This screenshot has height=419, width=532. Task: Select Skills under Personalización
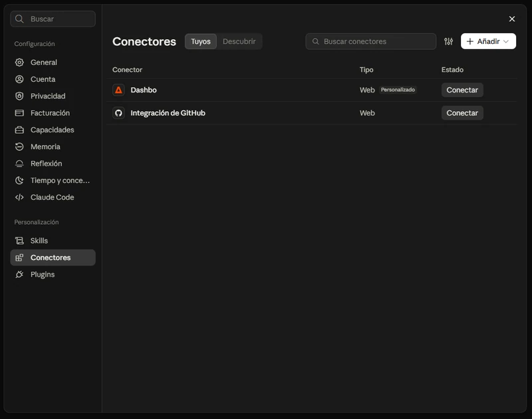[53, 241]
